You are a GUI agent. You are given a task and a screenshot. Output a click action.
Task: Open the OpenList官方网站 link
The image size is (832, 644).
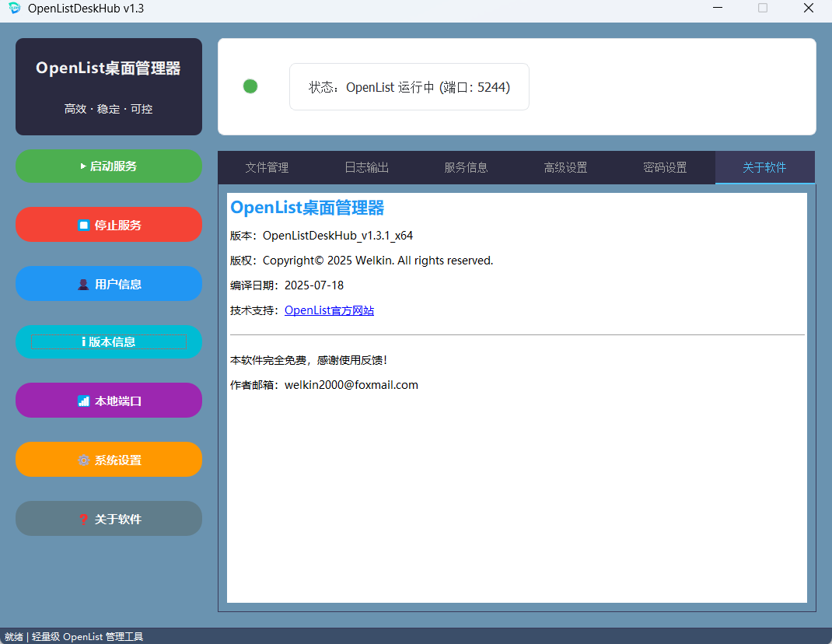(x=329, y=310)
